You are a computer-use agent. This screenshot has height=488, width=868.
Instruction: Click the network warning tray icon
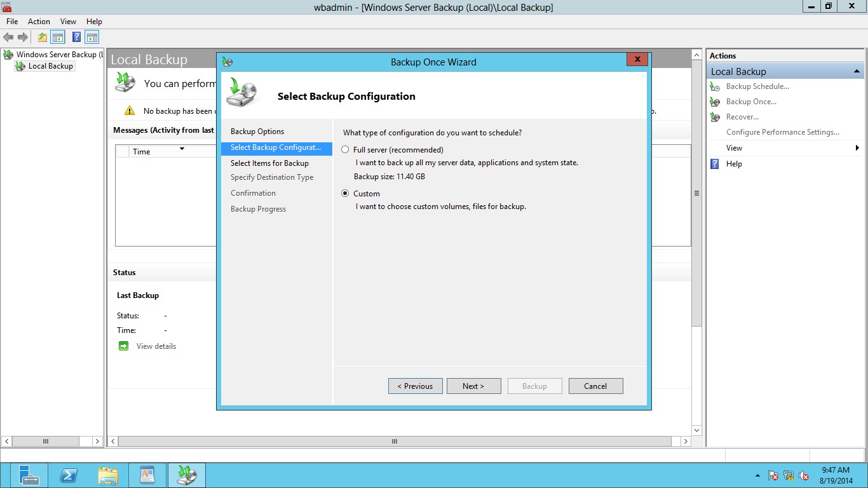789,475
